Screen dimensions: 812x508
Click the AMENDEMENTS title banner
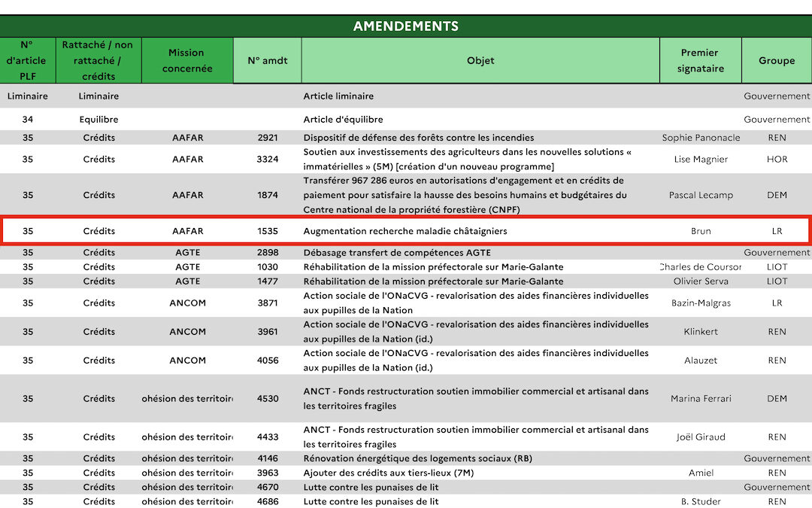[406, 26]
